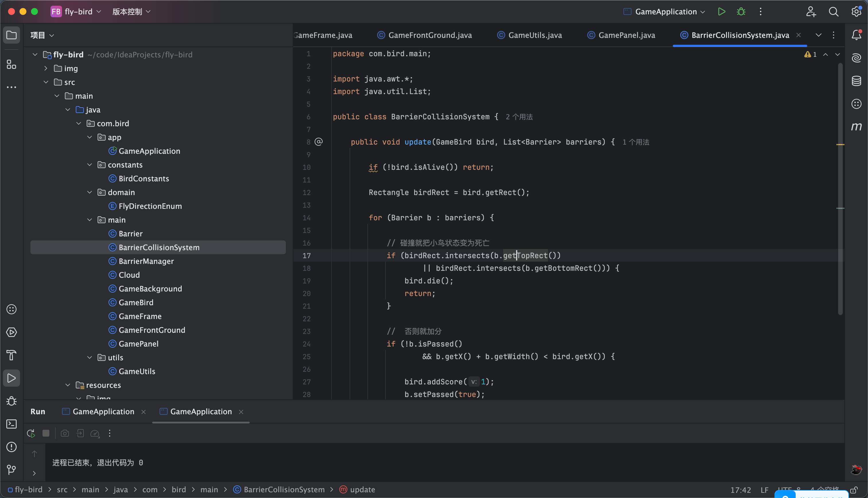Show more tool windows ellipsis in left sidebar

(11, 87)
